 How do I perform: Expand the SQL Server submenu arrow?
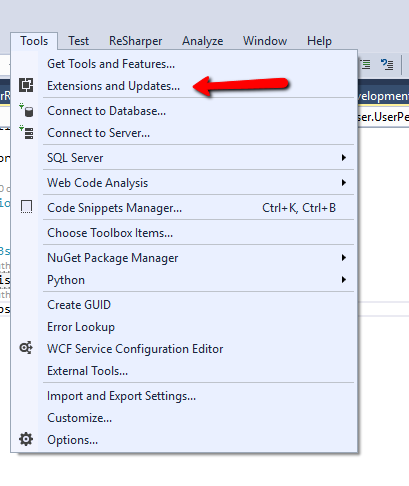(344, 157)
